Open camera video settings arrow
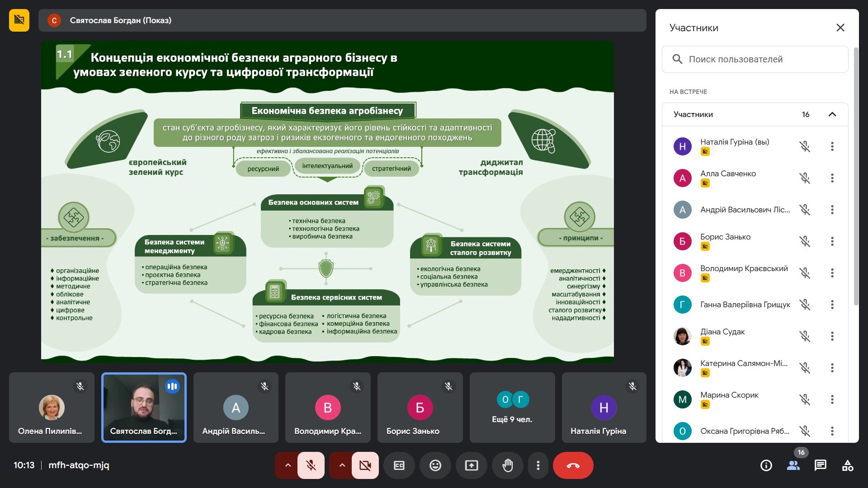Screen dimensions: 868x488 342,465
